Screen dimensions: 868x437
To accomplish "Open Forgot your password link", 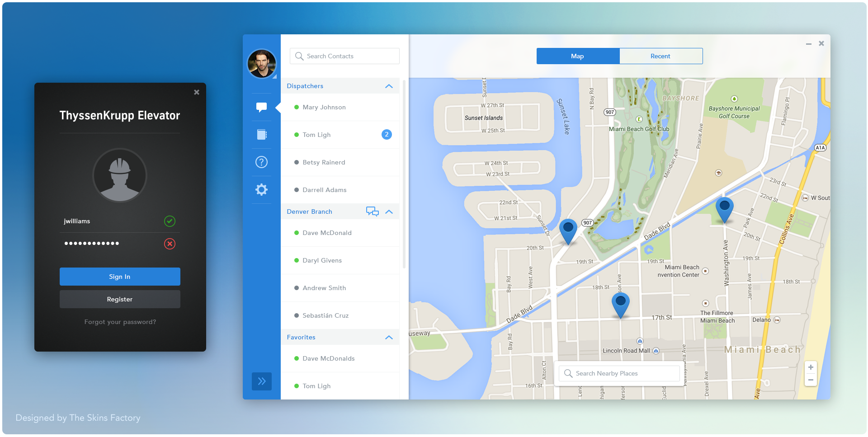I will [120, 322].
